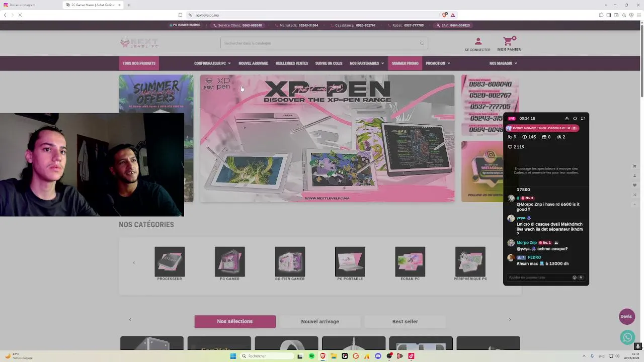
Task: Select the Nos sélections tab
Action: (x=235, y=321)
